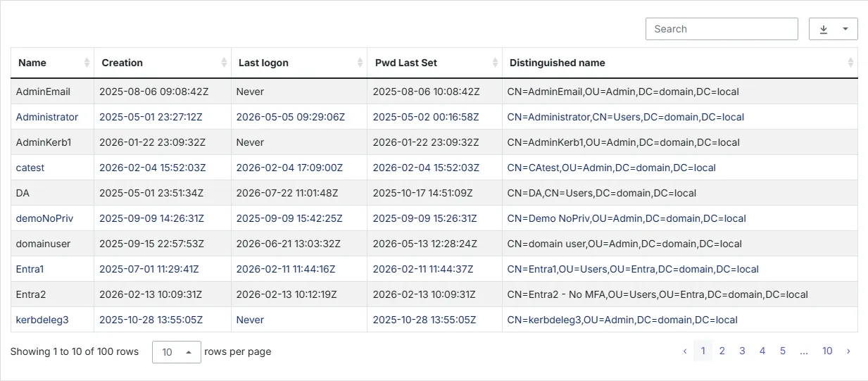Go to next page chevron
The image size is (868, 381).
(848, 351)
